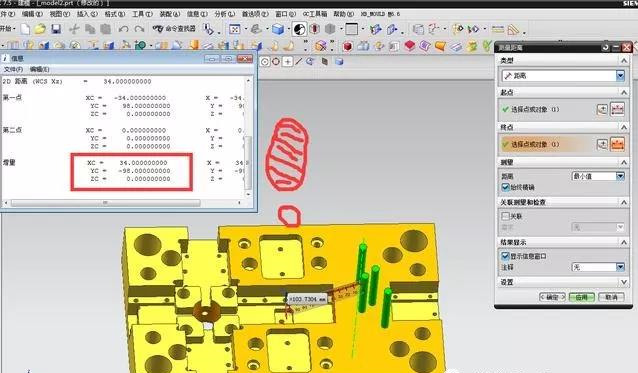This screenshot has height=373, width=638.
Task: Open the 分析 (Analysis) menu
Action: (x=225, y=14)
